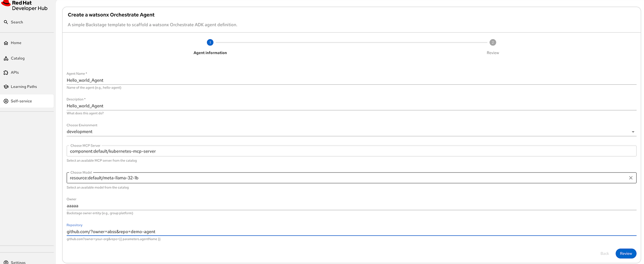Click the APIs puzzle icon
This screenshot has height=264, width=644.
coord(6,73)
